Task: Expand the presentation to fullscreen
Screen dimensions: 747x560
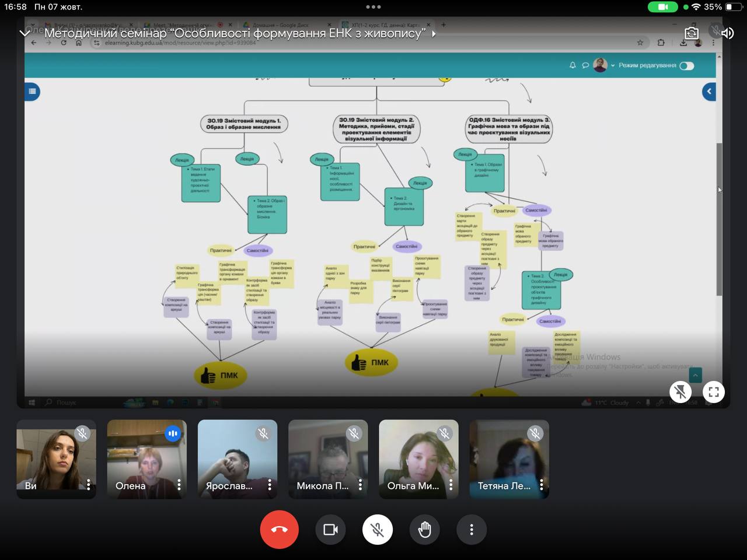Action: 713,392
